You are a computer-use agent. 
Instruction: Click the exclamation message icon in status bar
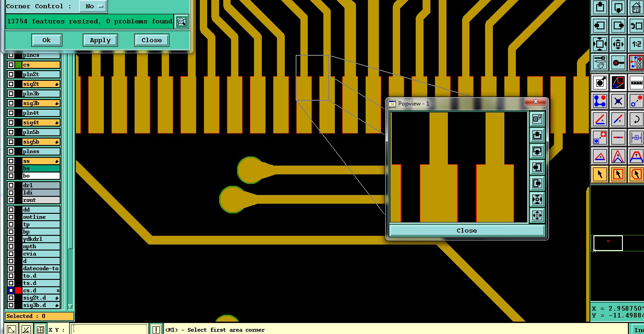(x=156, y=329)
